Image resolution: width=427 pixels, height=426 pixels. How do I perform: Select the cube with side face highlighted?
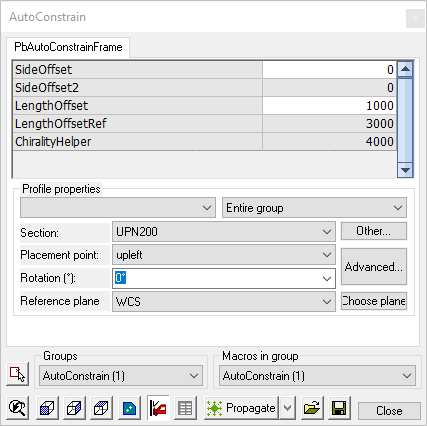tap(74, 408)
